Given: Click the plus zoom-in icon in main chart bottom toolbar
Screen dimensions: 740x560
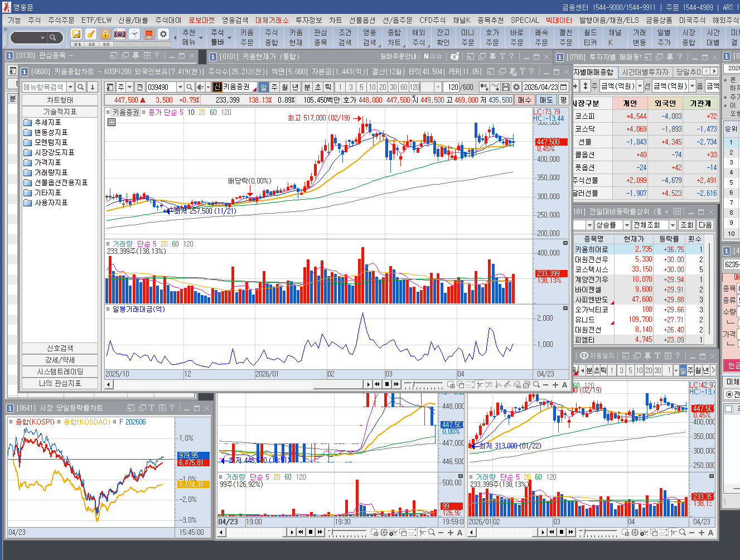Looking at the screenshot, I should click(555, 384).
